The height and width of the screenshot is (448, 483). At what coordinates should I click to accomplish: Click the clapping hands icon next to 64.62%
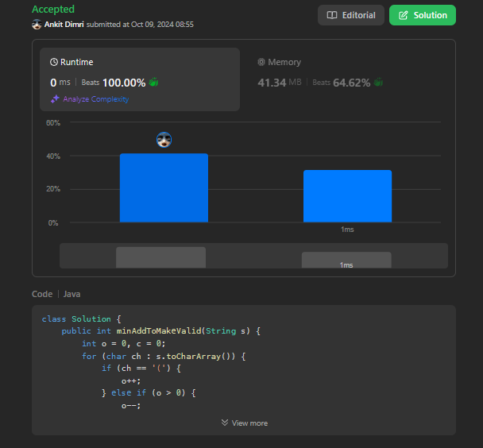pos(379,82)
